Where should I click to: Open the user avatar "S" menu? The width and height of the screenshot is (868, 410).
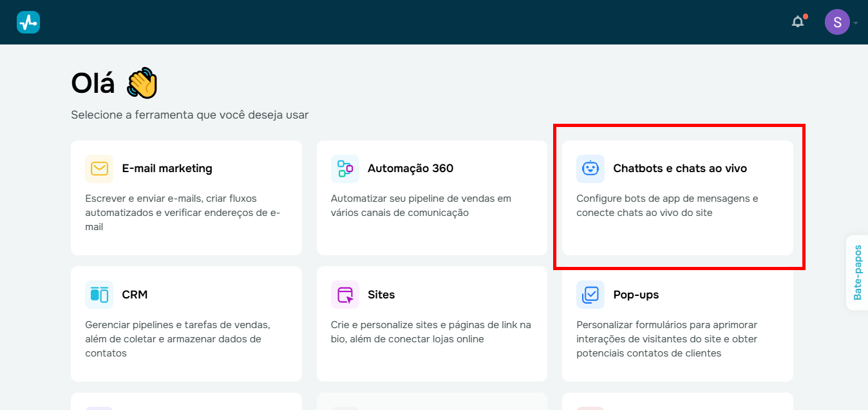(x=837, y=22)
